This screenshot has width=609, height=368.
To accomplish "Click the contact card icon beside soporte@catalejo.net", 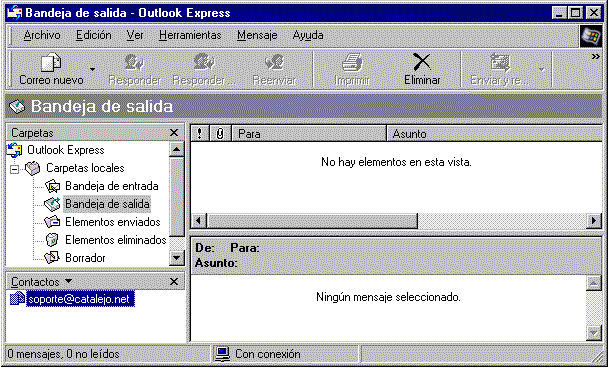I will point(17,299).
